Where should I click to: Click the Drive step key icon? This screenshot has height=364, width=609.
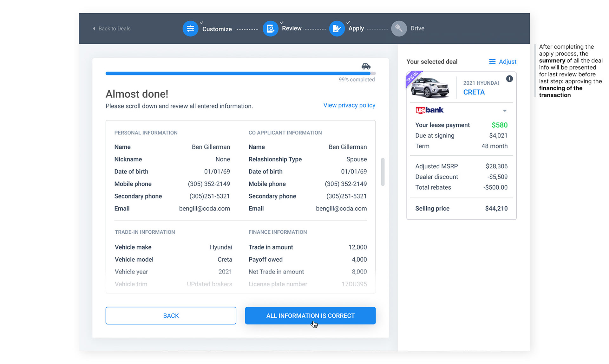[x=399, y=29]
